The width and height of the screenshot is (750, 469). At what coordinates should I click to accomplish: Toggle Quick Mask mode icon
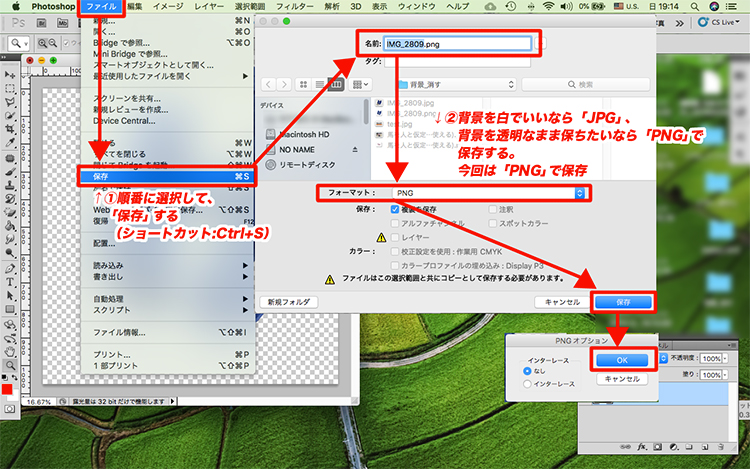pyautogui.click(x=10, y=409)
